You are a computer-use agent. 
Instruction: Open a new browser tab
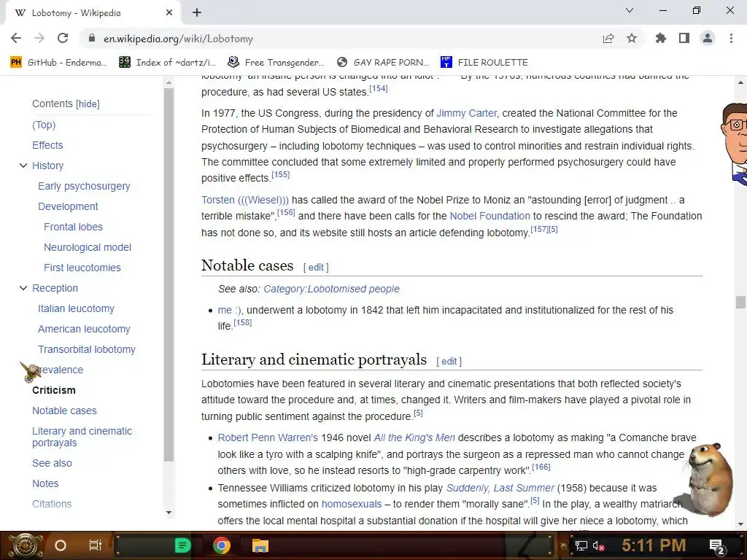(x=197, y=13)
